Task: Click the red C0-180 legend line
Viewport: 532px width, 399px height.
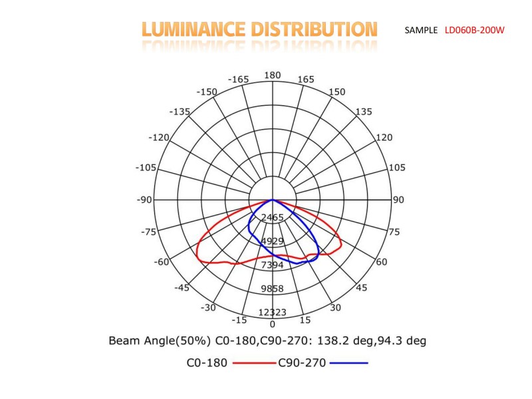Action: [255, 363]
